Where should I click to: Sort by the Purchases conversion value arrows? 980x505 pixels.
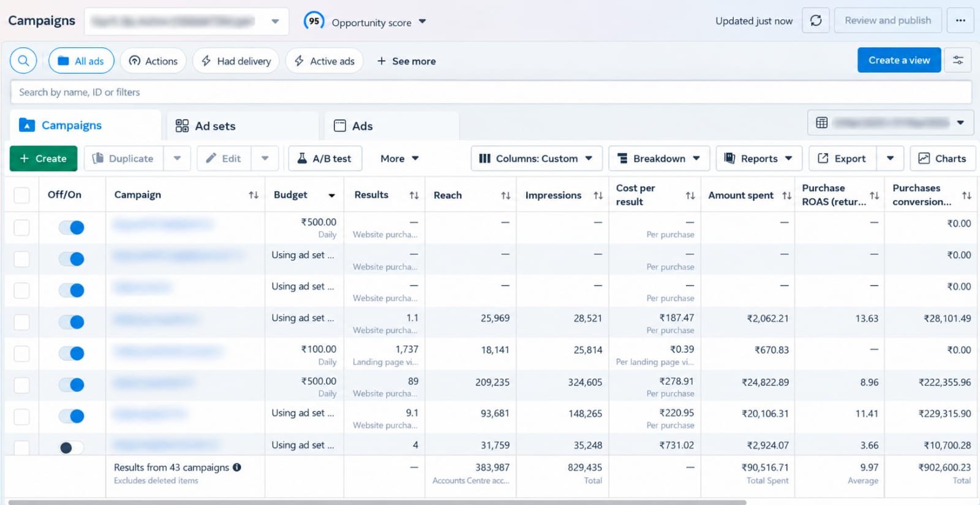pyautogui.click(x=967, y=195)
